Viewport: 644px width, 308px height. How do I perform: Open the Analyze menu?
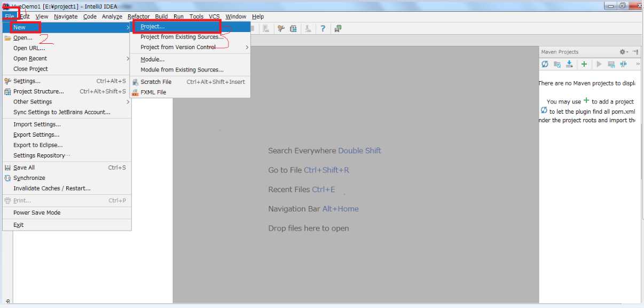(112, 17)
